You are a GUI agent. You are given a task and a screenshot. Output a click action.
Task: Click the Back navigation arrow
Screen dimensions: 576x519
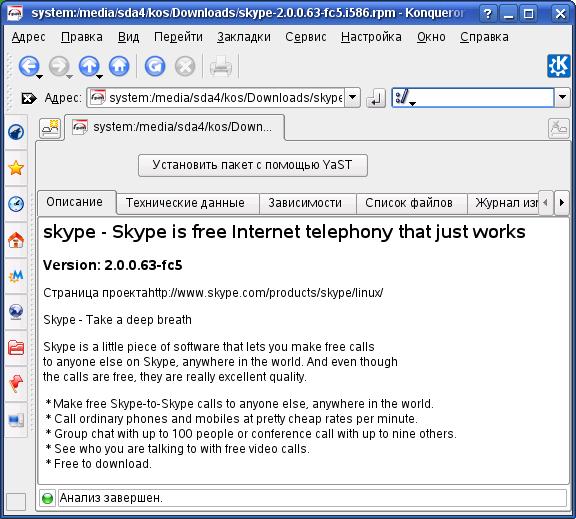click(28, 66)
